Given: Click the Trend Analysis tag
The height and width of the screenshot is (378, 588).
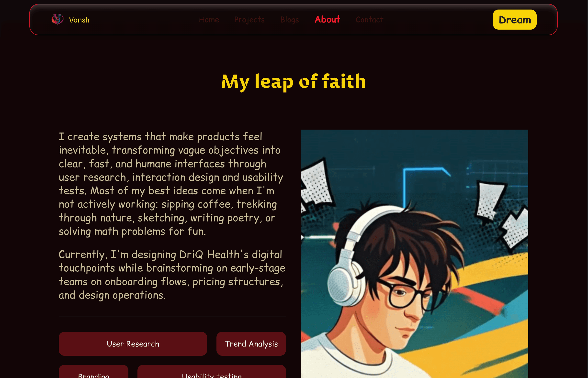Looking at the screenshot, I should click(x=251, y=344).
